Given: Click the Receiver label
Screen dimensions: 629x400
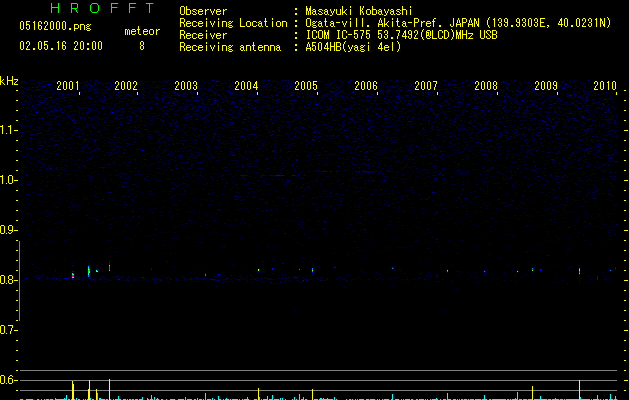Looking at the screenshot, I should point(203,35).
